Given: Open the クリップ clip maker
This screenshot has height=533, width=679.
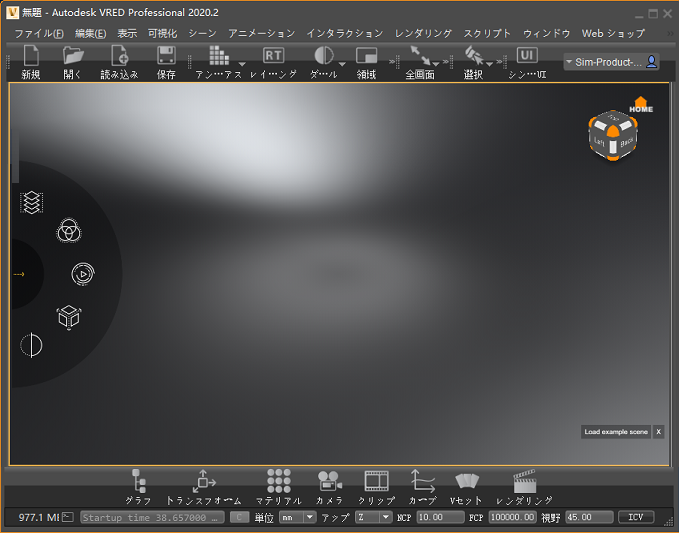Looking at the screenshot, I should 376,488.
